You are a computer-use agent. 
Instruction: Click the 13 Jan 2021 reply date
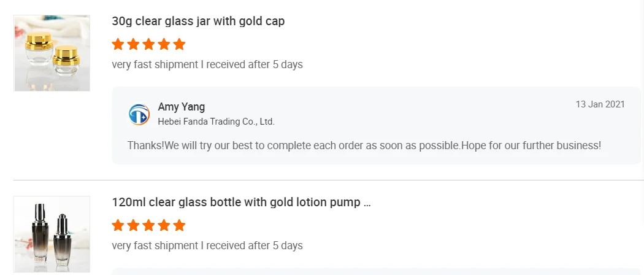(x=600, y=104)
